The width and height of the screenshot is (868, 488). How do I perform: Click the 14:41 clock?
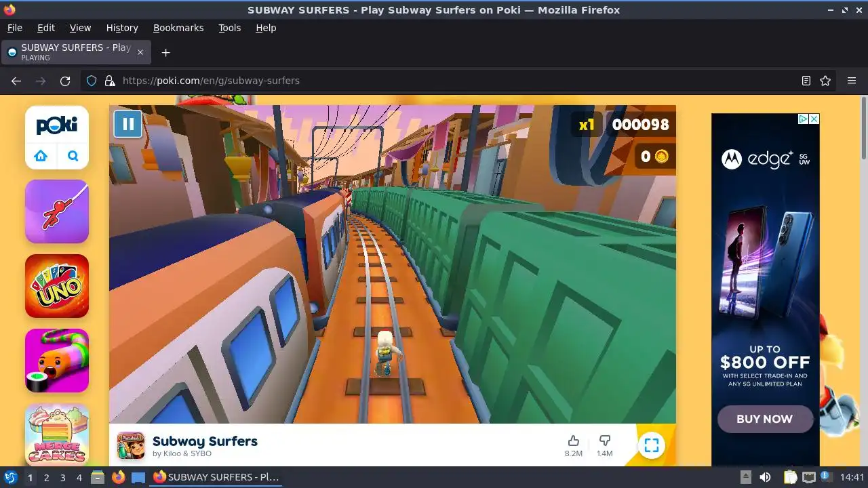pyautogui.click(x=852, y=477)
